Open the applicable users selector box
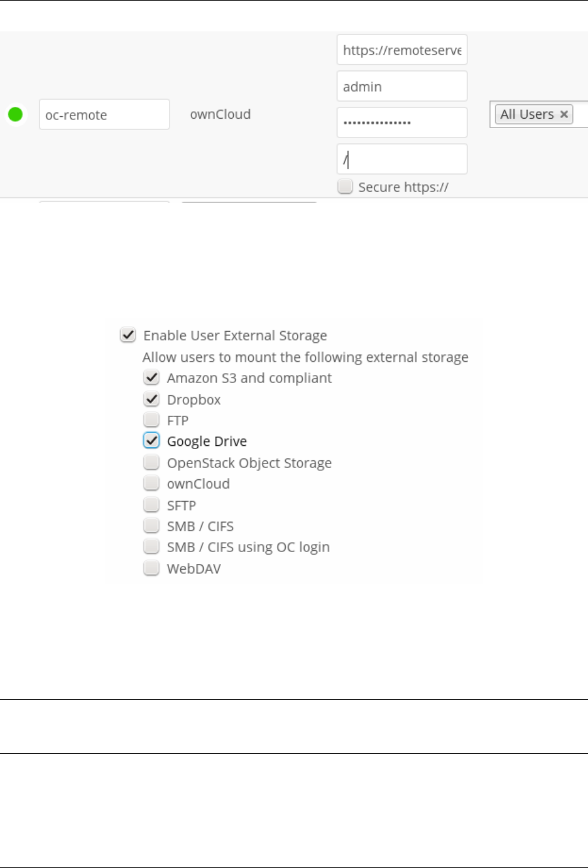 (x=581, y=114)
